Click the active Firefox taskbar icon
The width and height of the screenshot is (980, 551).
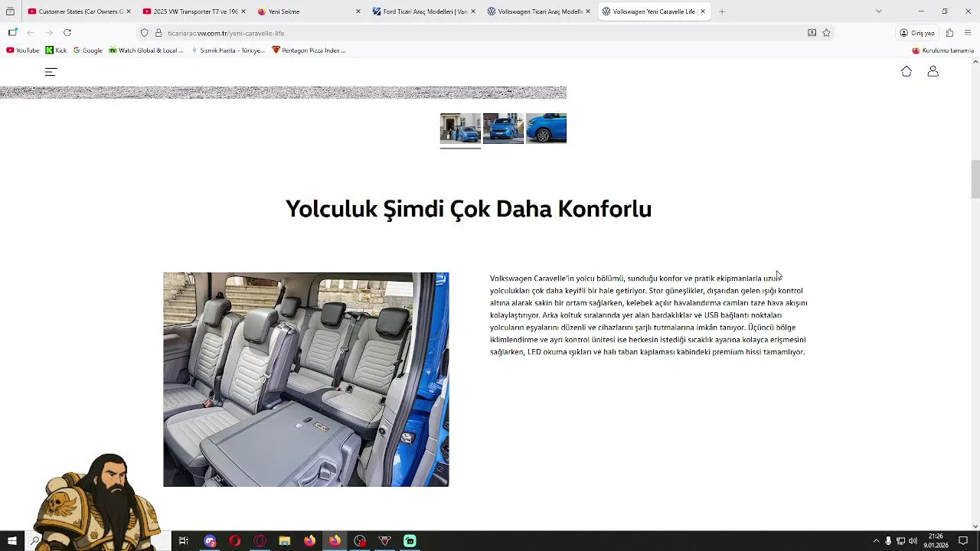(335, 541)
